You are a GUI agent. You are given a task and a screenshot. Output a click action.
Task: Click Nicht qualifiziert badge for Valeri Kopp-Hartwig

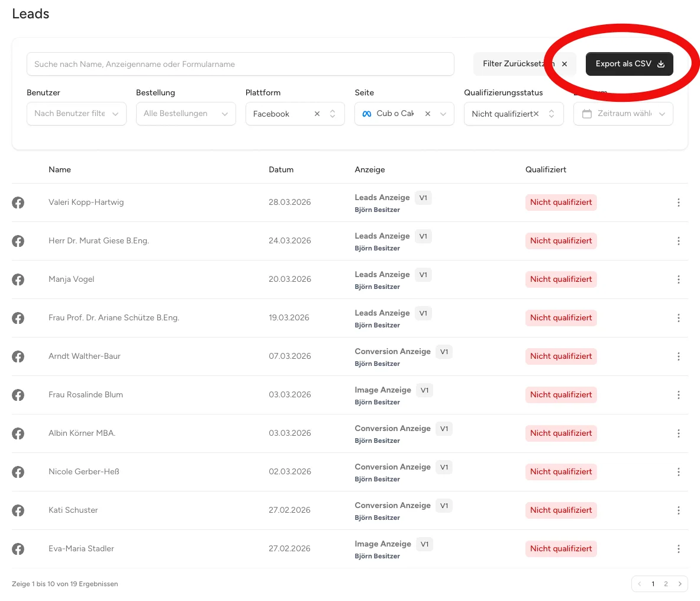561,203
